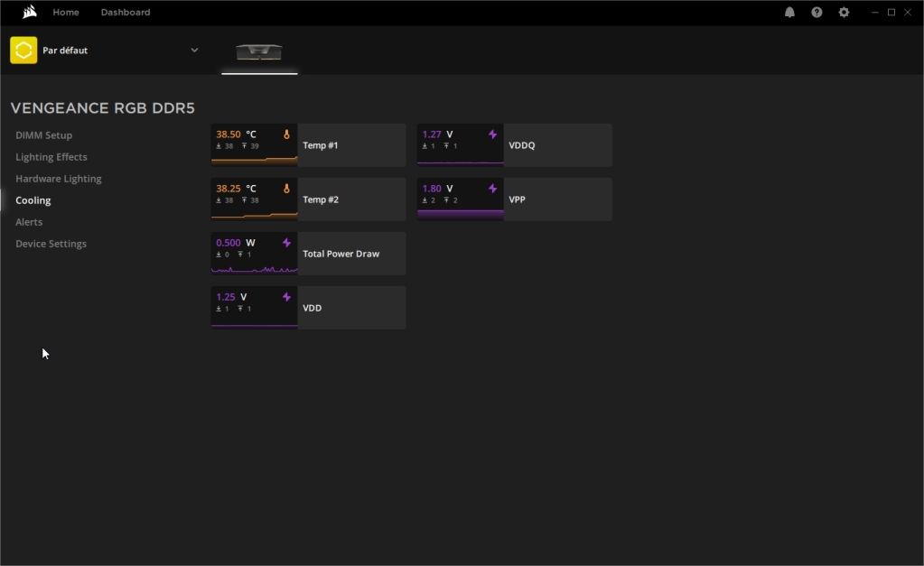This screenshot has height=566, width=924.
Task: Click the lightning icon on VDD
Action: [x=286, y=297]
